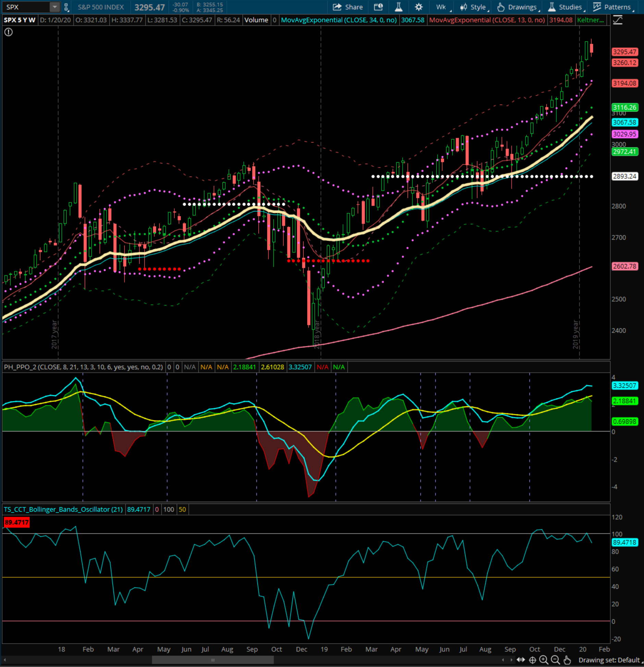Click the pointing hand Drawings icon
644x667 pixels.
pyautogui.click(x=501, y=7)
